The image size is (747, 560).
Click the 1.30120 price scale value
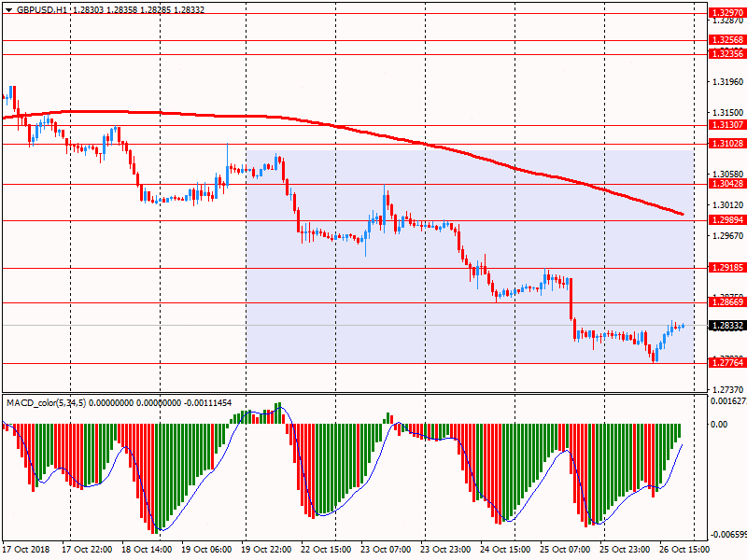(727, 205)
